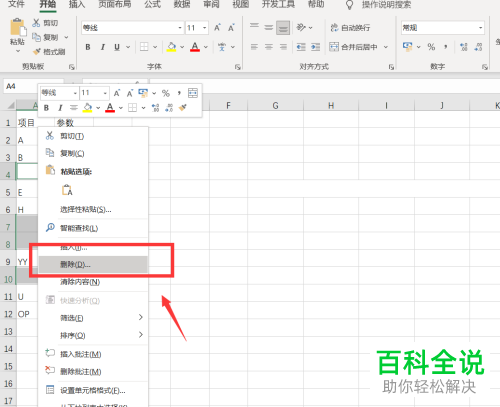Toggle the highlighted bottom align button
The width and height of the screenshot is (500, 407).
pos(283,28)
